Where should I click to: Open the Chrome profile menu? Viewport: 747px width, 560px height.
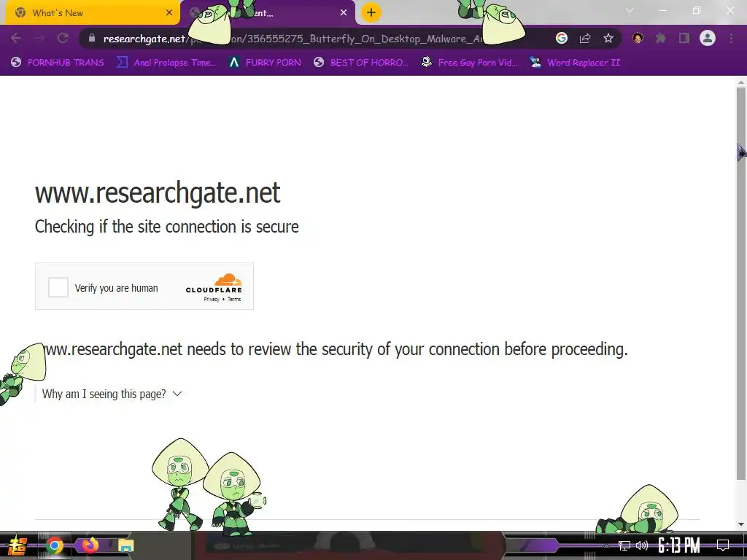[708, 38]
